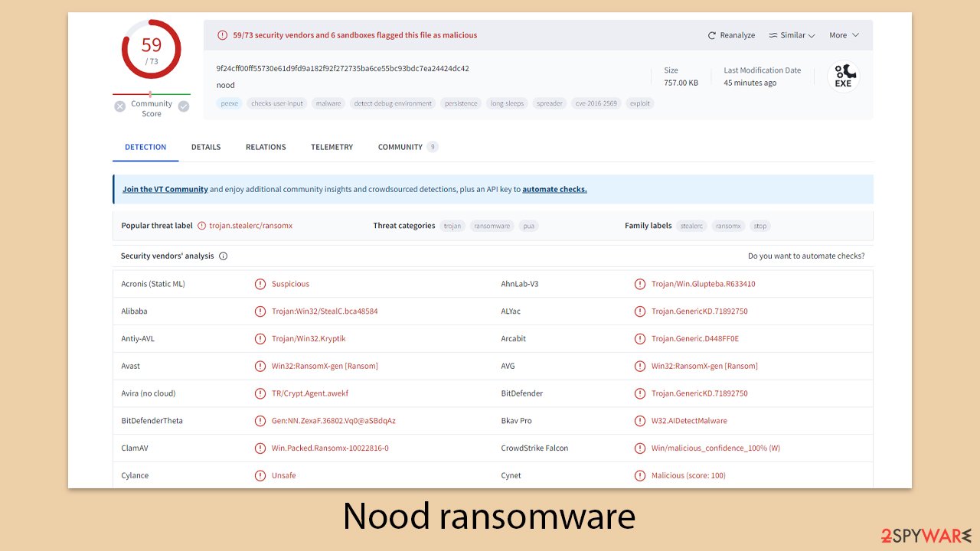Switch to the DETAILS tab
Image resolution: width=980 pixels, height=551 pixels.
click(205, 146)
